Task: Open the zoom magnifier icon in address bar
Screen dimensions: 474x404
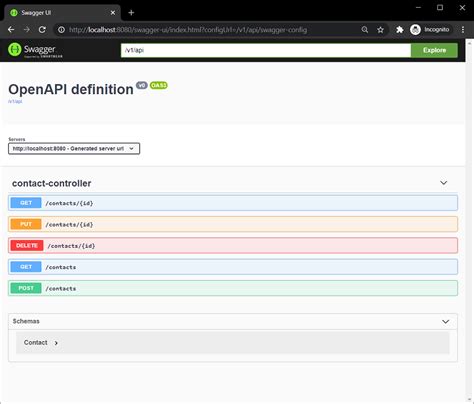Action: coord(365,30)
